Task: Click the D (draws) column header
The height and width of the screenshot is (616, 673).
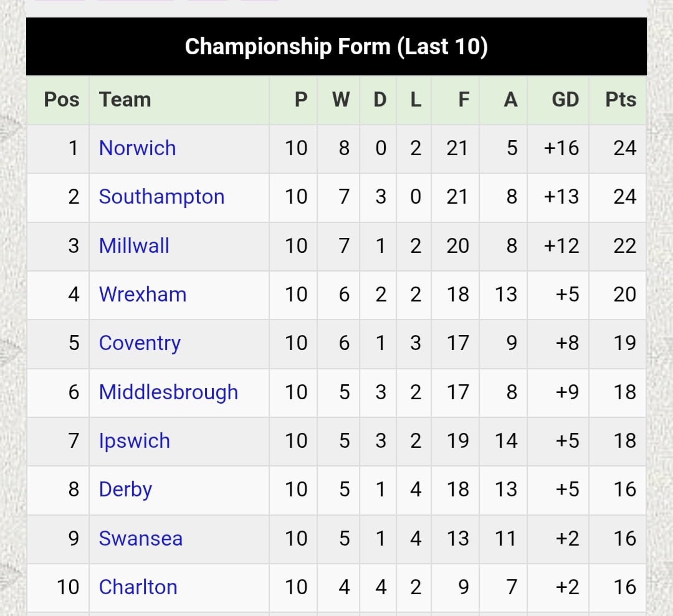Action: 380,100
